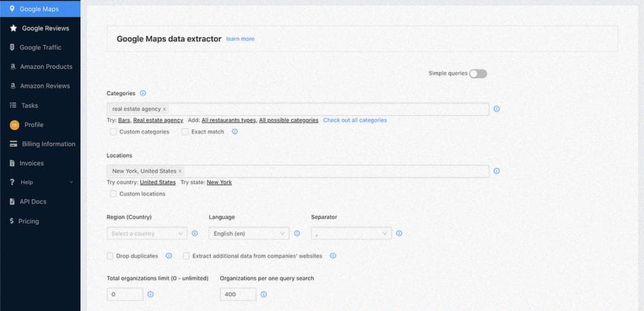This screenshot has width=644, height=311.
Task: Expand the Help menu chevron in sidebar
Action: pos(71,182)
